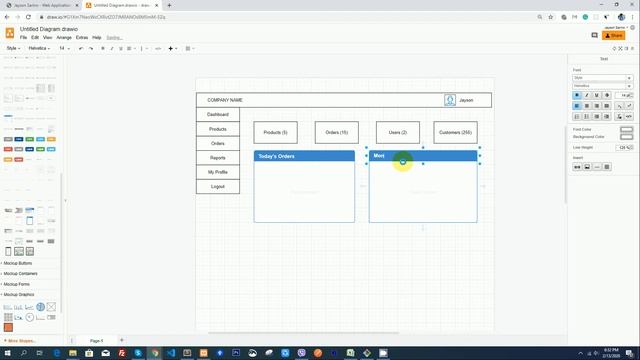Select the Dashboard box in diagram
The image size is (640, 360).
click(218, 114)
